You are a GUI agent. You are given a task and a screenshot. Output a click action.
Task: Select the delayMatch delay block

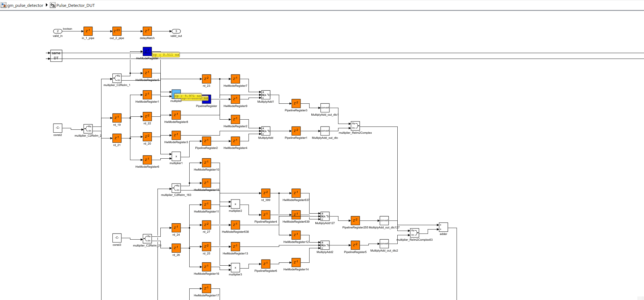tap(147, 31)
